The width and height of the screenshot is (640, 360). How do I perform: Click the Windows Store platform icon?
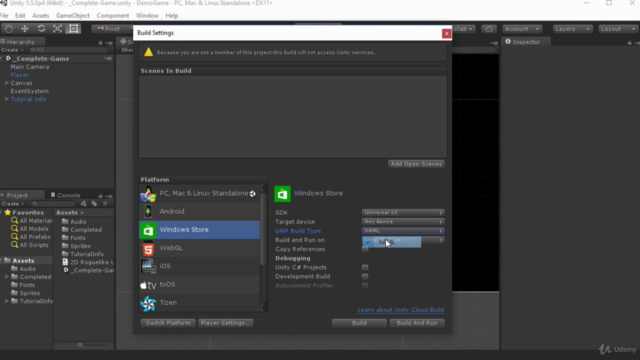(x=148, y=230)
